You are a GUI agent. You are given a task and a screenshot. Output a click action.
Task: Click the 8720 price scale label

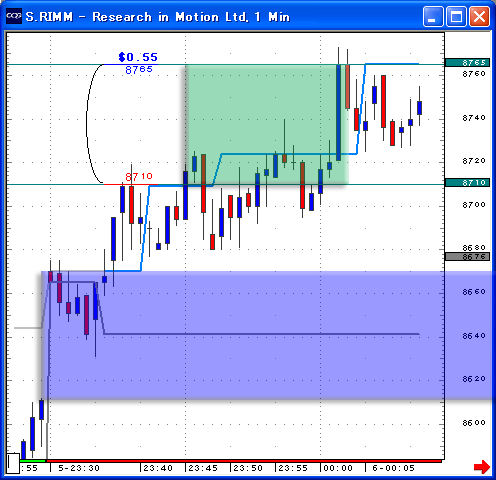pyautogui.click(x=474, y=161)
